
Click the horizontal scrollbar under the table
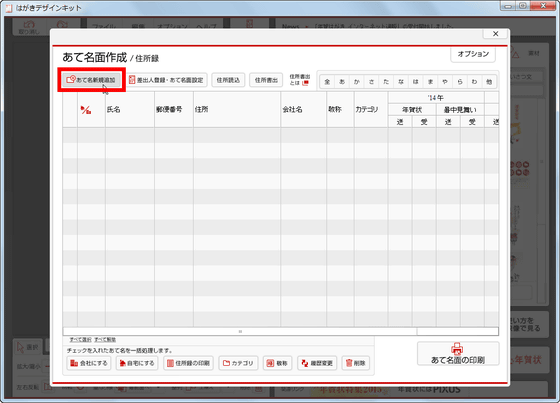(240, 332)
